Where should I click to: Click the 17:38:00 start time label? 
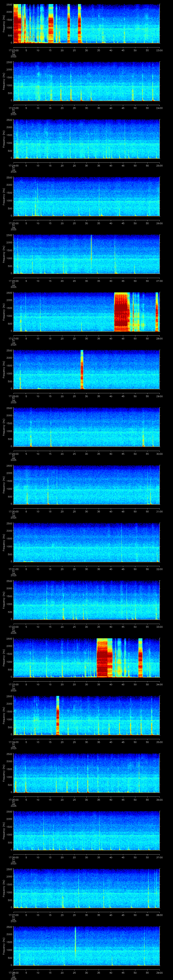pos(13,972)
